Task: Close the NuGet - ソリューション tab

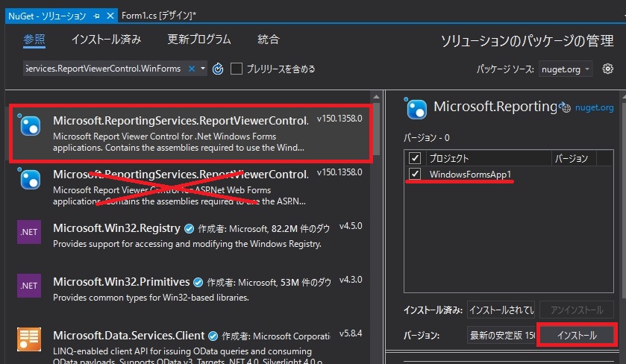Action: click(x=110, y=16)
